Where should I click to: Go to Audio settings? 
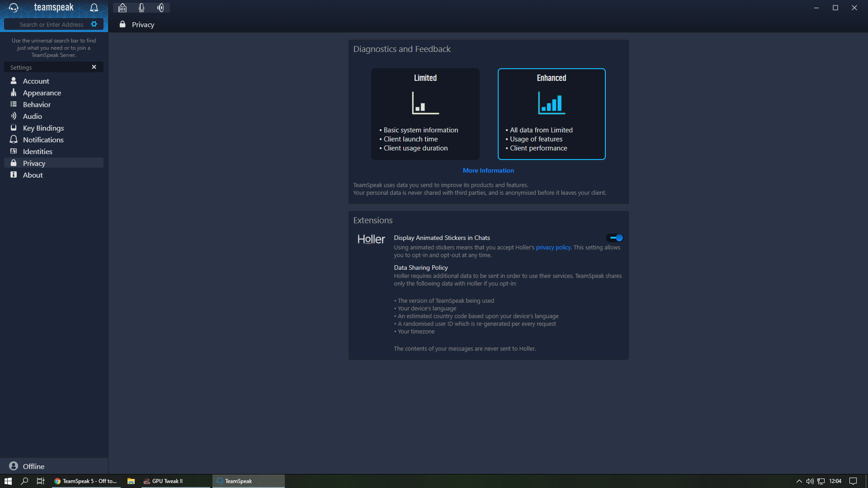click(x=33, y=116)
